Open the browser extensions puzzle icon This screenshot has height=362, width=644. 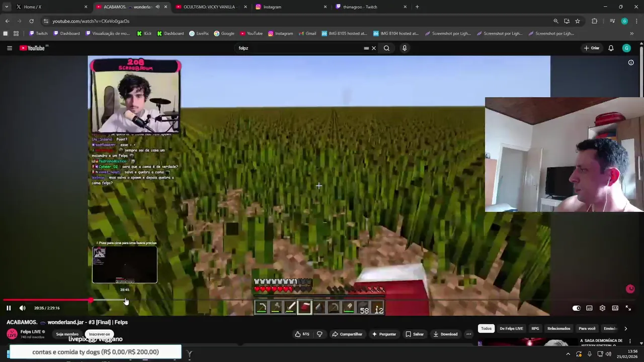pos(594,21)
